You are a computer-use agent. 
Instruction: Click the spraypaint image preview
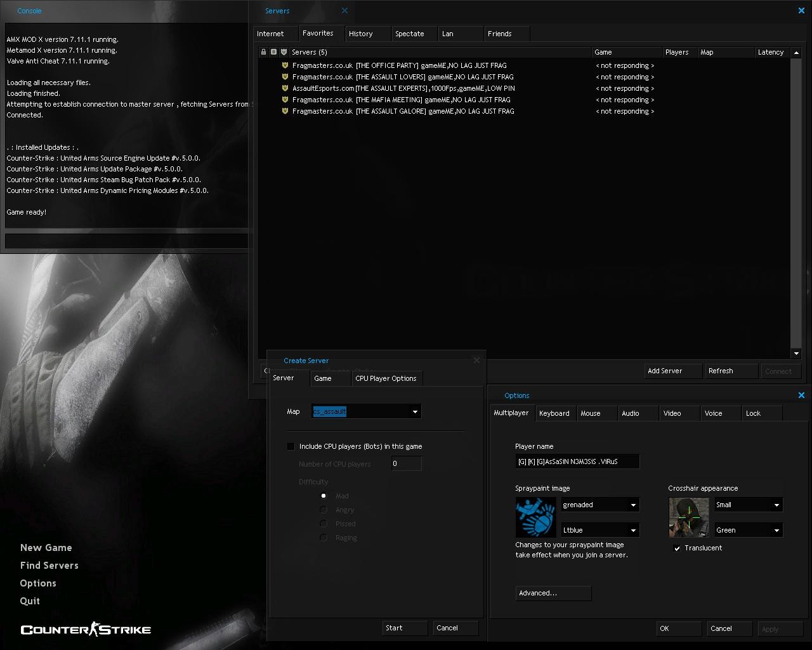coord(535,517)
